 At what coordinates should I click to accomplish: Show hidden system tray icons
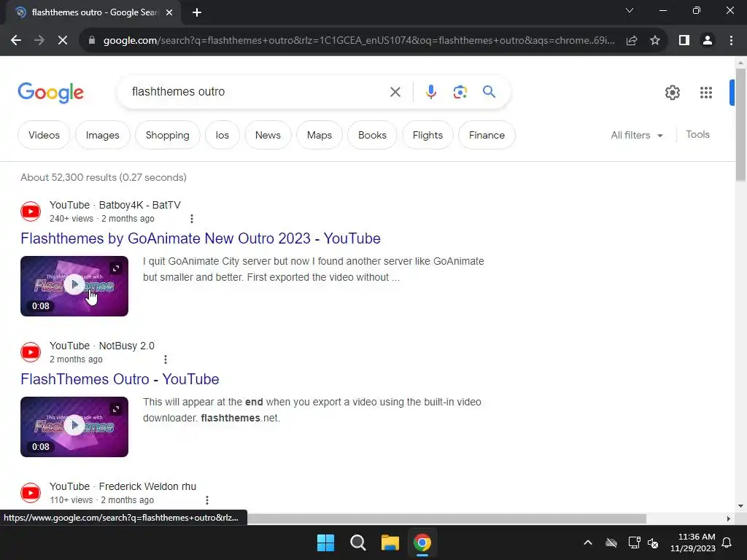coord(588,542)
